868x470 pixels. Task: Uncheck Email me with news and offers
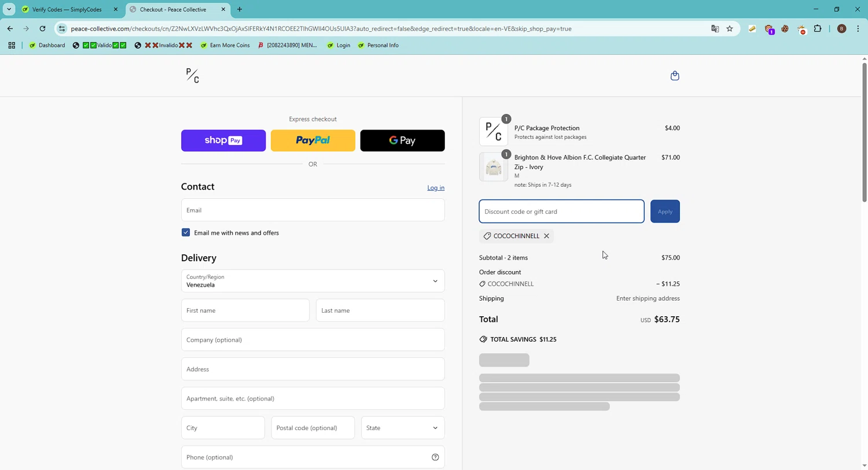click(x=186, y=233)
